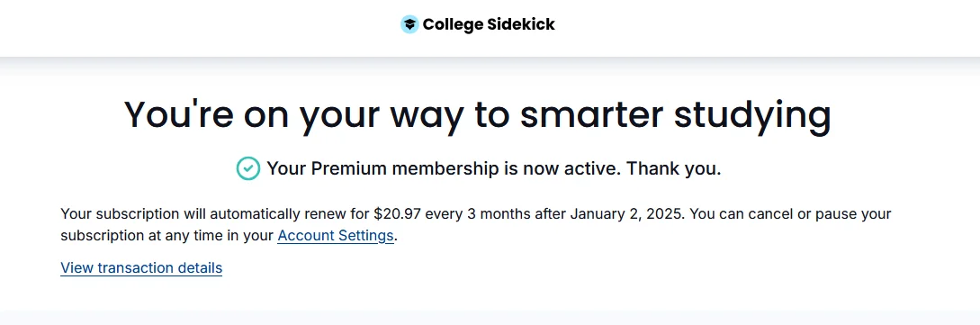Open the Account Settings link

(x=336, y=236)
